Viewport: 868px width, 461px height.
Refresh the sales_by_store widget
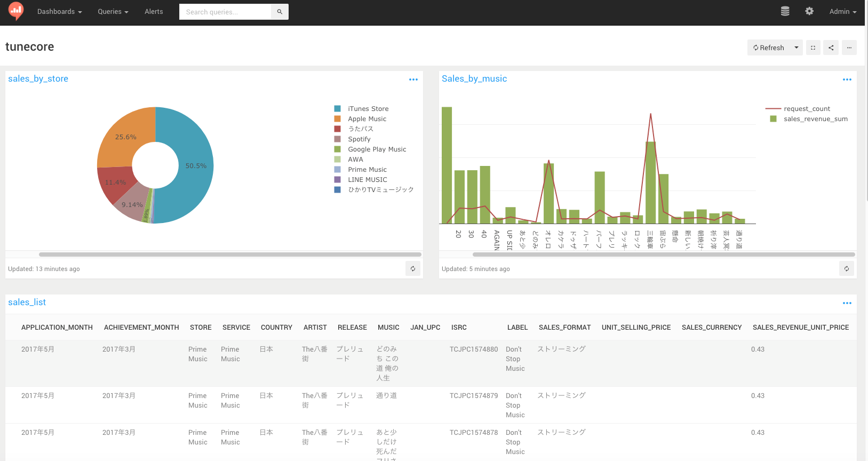click(x=413, y=268)
